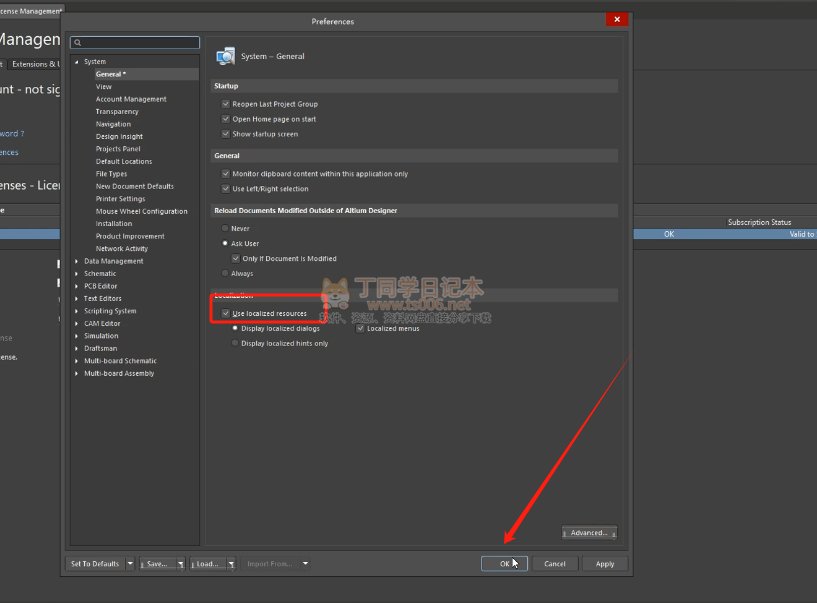This screenshot has height=603, width=817.
Task: Toggle the Use localized resources checkbox
Action: point(225,314)
